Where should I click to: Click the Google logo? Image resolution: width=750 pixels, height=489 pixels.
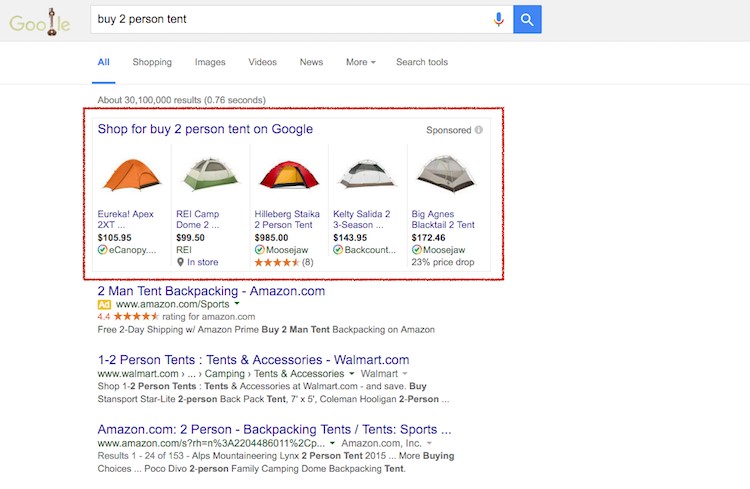[x=39, y=21]
